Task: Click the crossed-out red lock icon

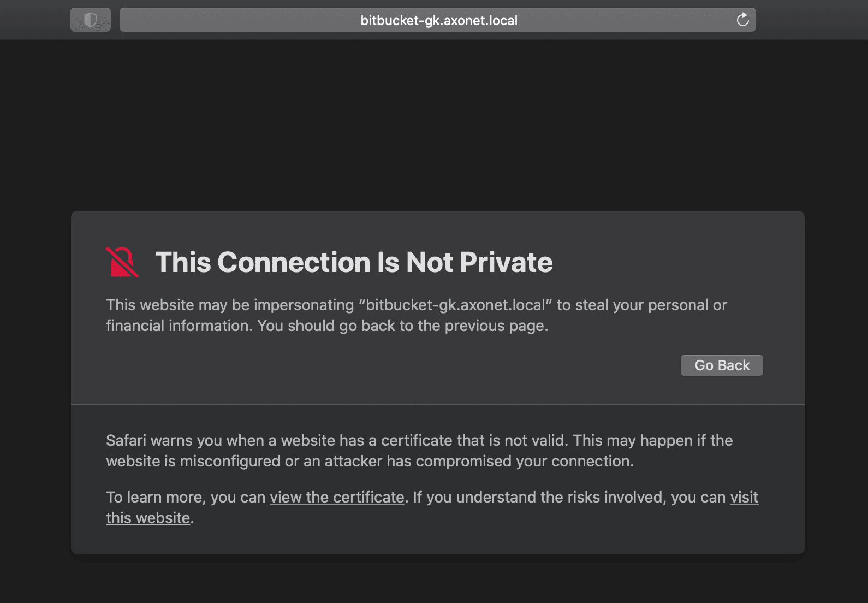Action: point(122,262)
